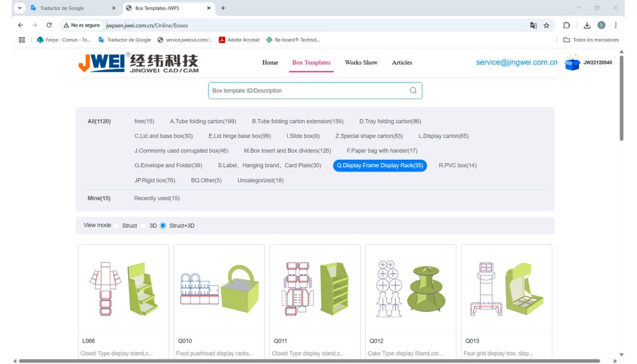Filter by BQ.Other(5)
Viewport: 637px width, 364px height.
[x=207, y=181]
